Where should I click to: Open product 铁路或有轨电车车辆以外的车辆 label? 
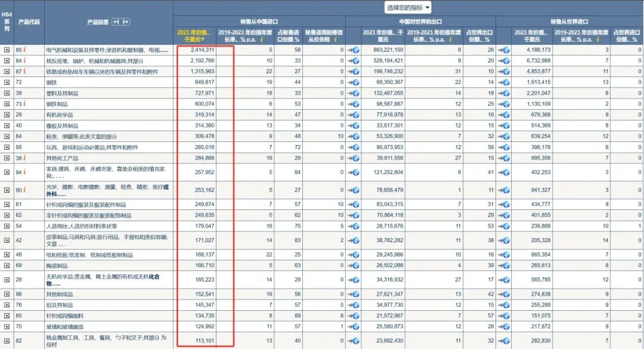102,72
